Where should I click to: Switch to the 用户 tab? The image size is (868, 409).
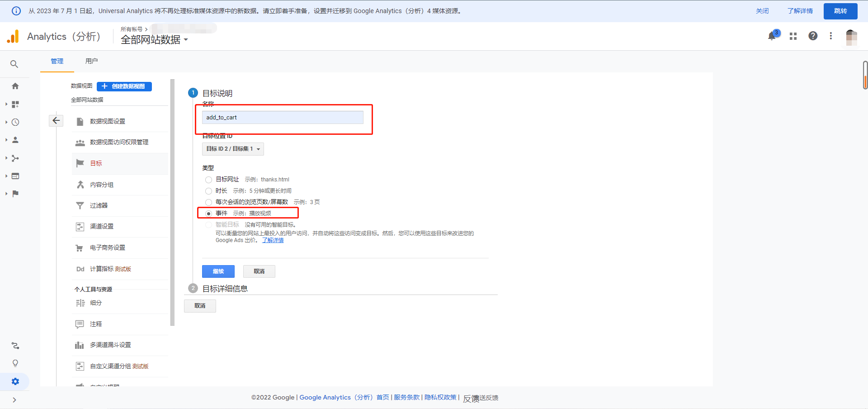(91, 61)
